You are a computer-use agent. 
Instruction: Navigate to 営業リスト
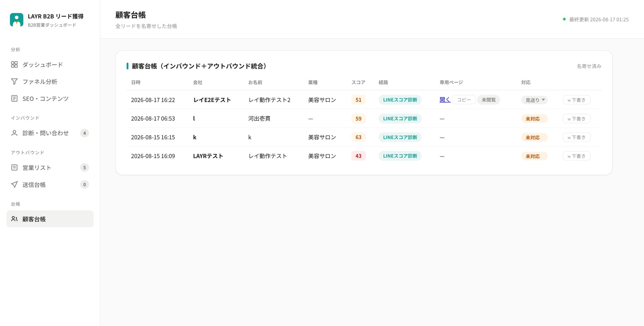point(50,167)
